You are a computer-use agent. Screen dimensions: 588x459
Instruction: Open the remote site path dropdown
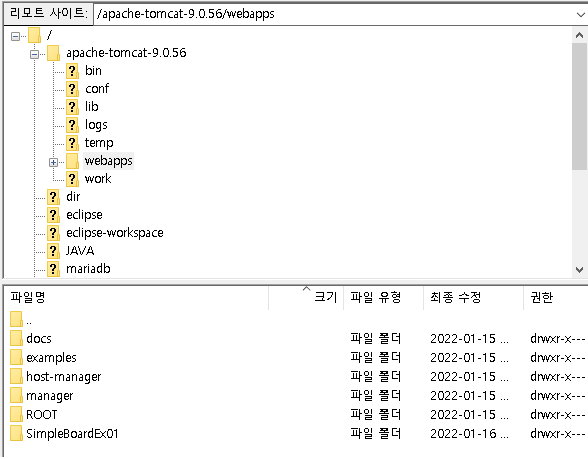click(x=580, y=14)
